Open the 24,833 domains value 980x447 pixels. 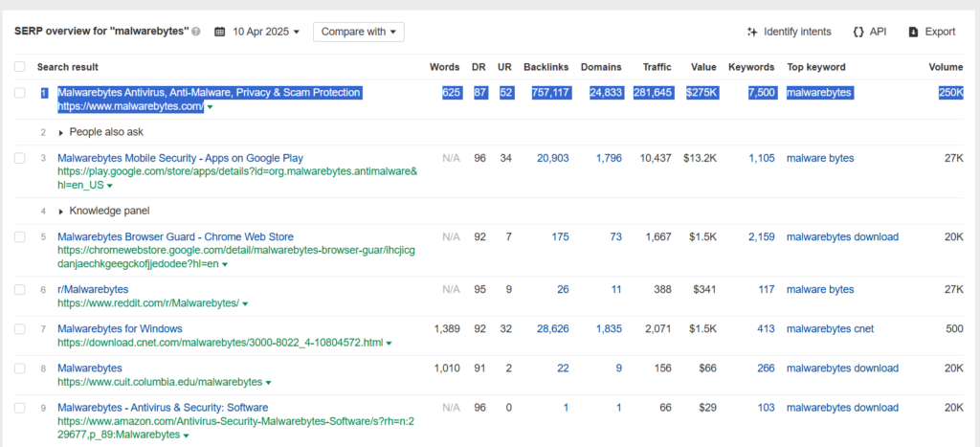(x=606, y=93)
